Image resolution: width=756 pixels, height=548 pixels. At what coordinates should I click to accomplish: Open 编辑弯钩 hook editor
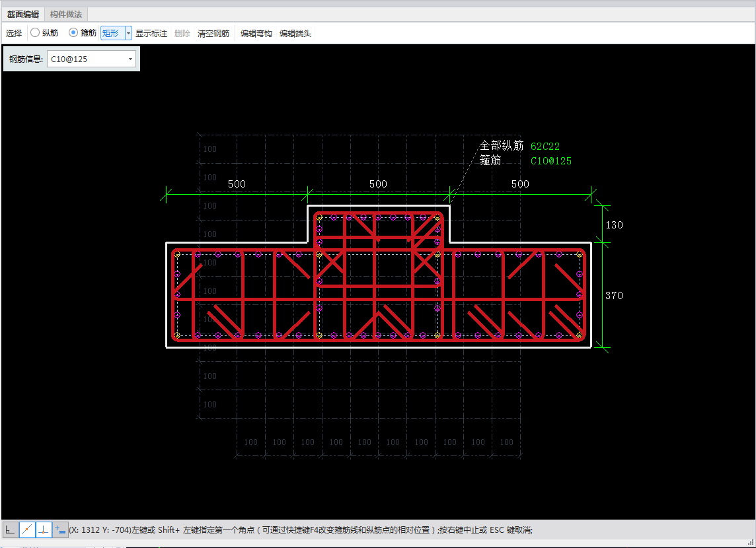[x=256, y=33]
